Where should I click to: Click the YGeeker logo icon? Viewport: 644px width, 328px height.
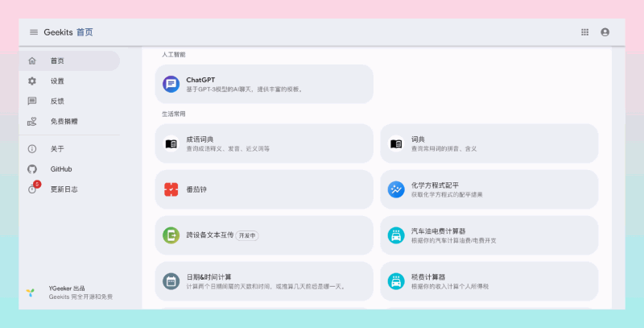point(31,293)
